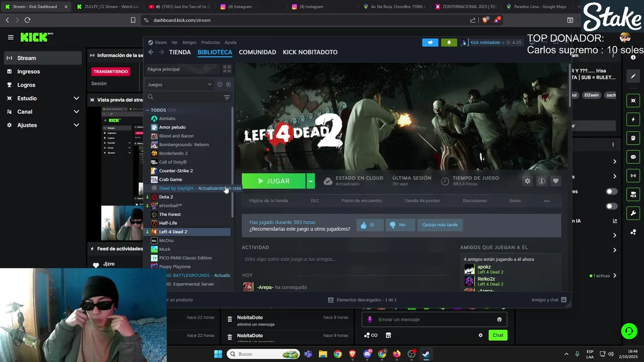Open Página de la tienda link
Image resolution: width=644 pixels, height=362 pixels.
point(268,201)
